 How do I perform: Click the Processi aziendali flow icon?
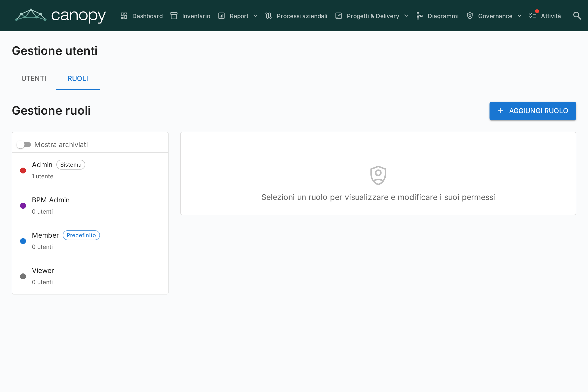(x=269, y=16)
